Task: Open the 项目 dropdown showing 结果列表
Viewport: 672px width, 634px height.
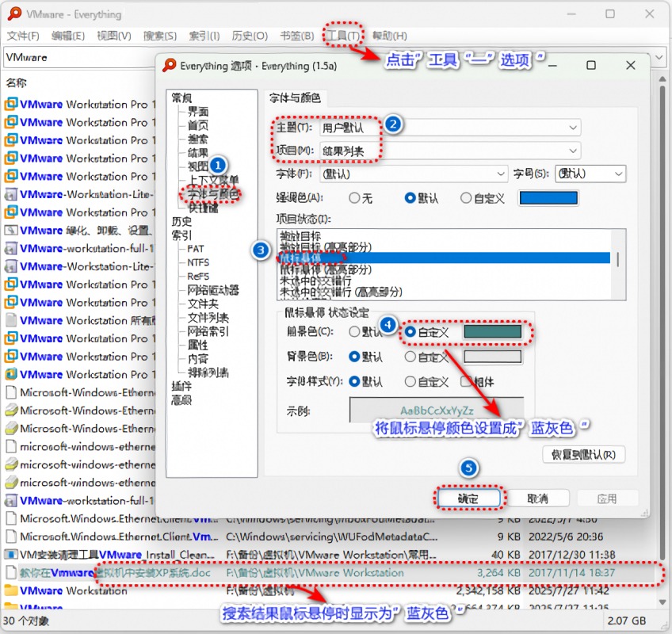Action: pyautogui.click(x=450, y=151)
